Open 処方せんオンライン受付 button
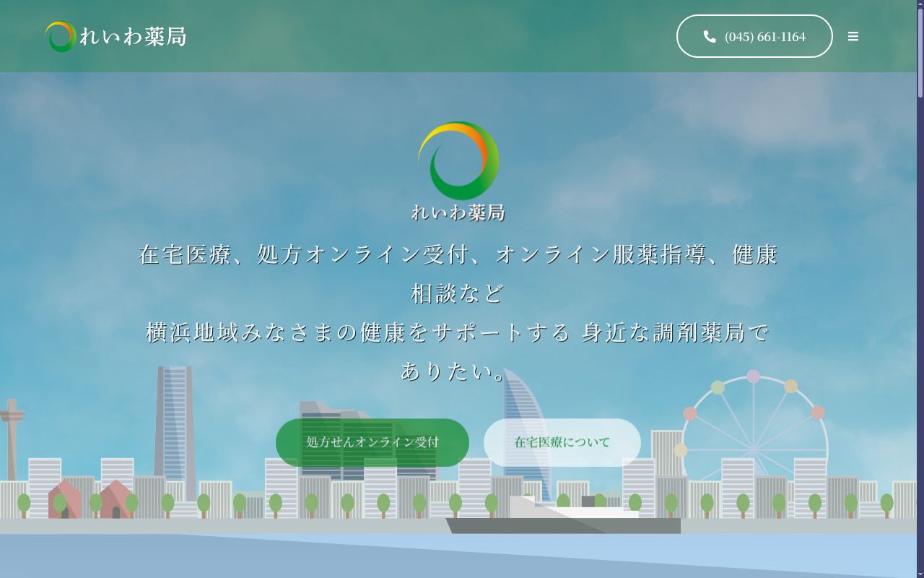 (x=372, y=442)
